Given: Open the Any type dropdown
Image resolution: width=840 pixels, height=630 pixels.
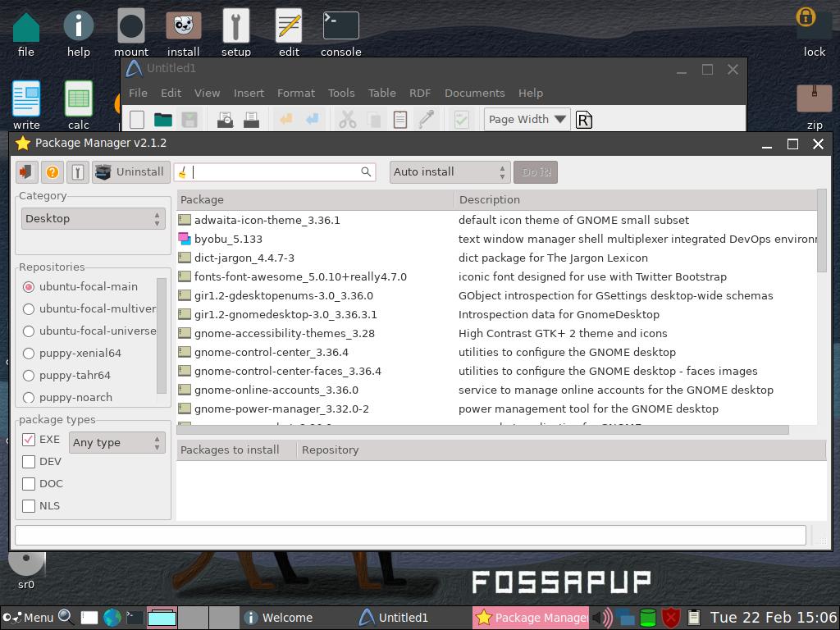Looking at the screenshot, I should (116, 442).
